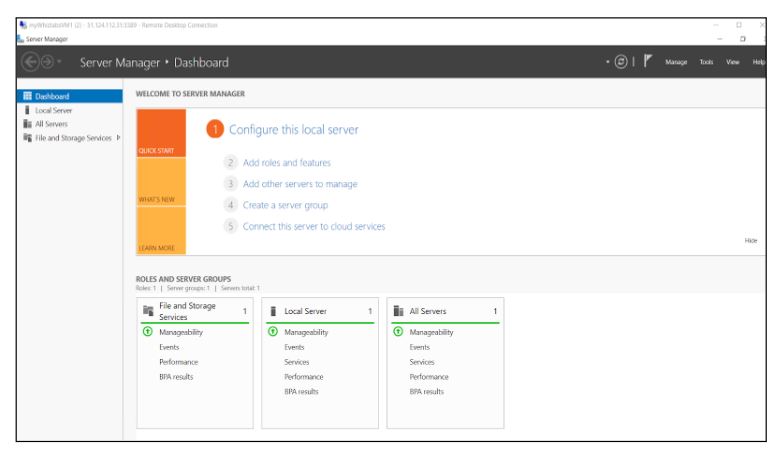Click the forward navigation arrow
783x458 pixels.
click(47, 62)
